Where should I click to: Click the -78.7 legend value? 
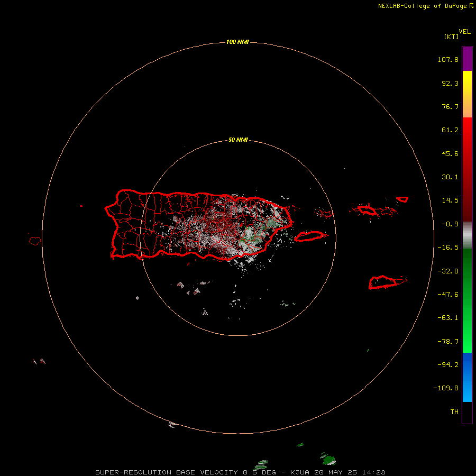[448, 342]
